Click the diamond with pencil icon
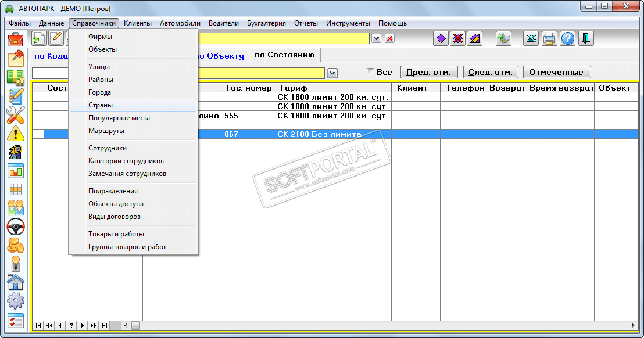This screenshot has width=644, height=338. [x=474, y=38]
